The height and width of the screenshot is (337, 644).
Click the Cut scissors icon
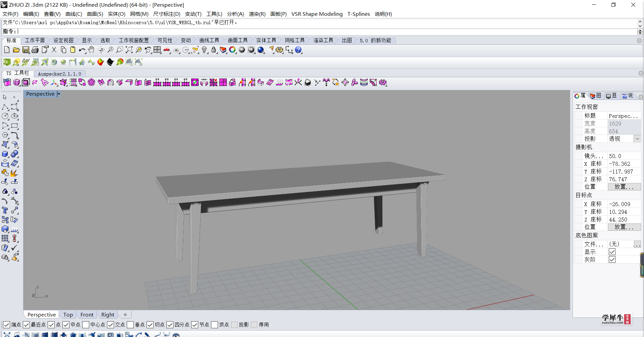point(54,50)
